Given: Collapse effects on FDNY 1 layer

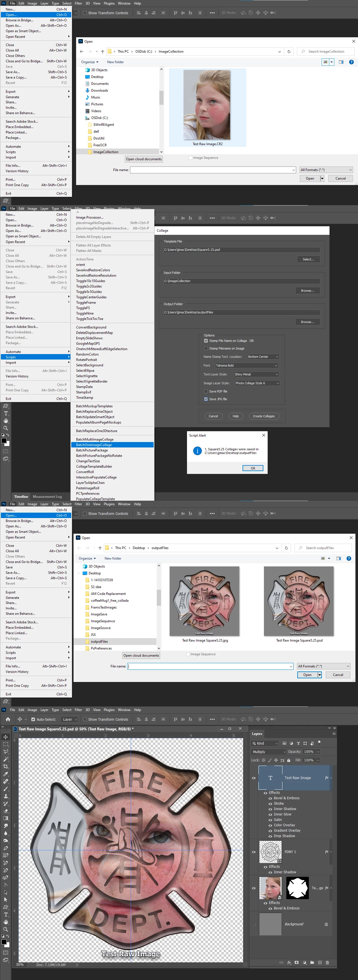Looking at the screenshot, I should click(331, 852).
